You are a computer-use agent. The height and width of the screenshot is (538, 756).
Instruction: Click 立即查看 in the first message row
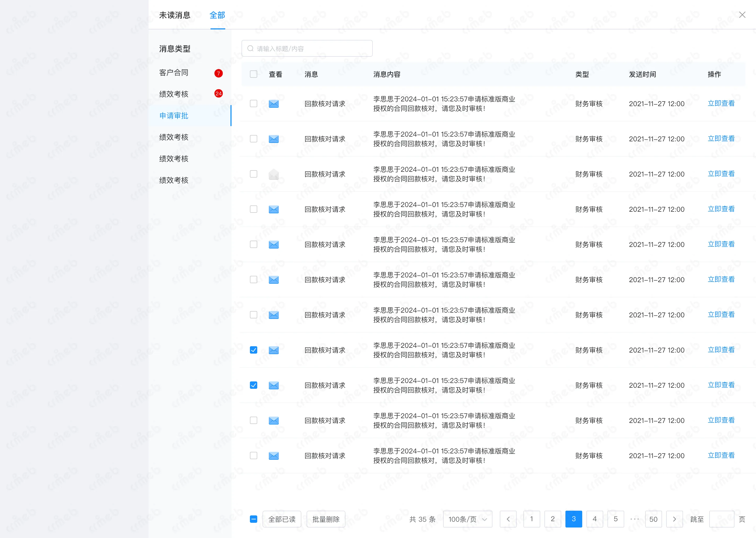[721, 103]
